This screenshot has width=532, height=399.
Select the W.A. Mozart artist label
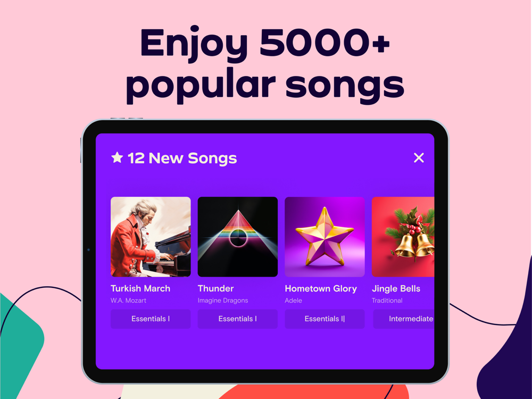pos(128,301)
